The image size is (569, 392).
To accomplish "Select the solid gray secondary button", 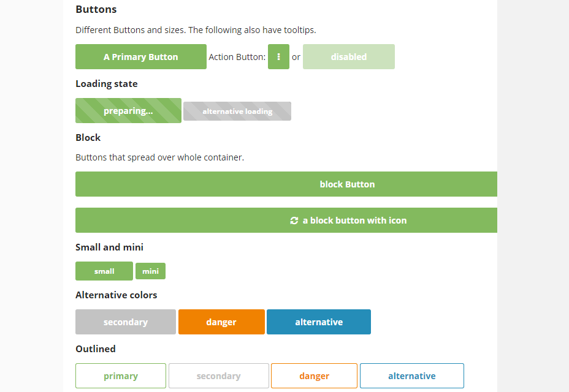I will pyautogui.click(x=125, y=322).
